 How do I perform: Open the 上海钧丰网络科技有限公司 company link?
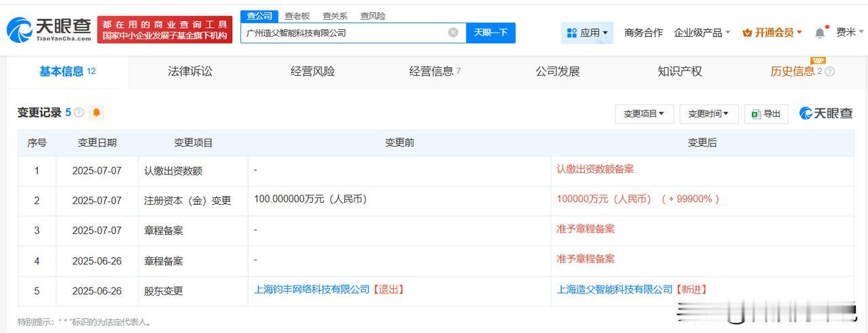(312, 290)
